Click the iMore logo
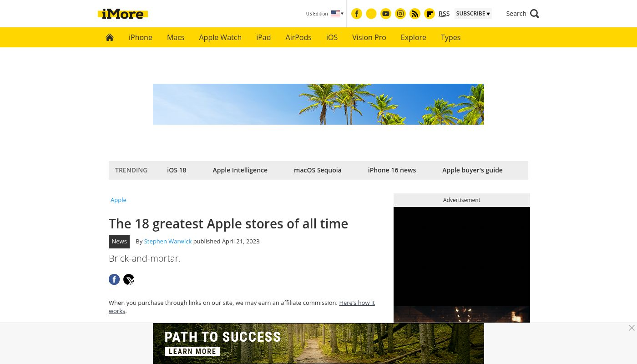The height and width of the screenshot is (364, 637). pos(123,14)
